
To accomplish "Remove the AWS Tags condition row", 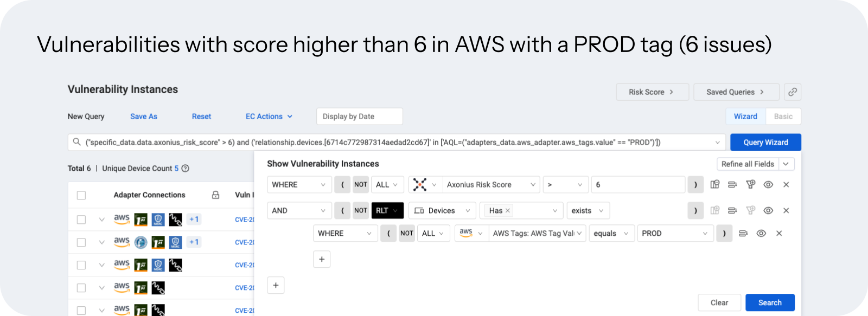I will [x=779, y=234].
